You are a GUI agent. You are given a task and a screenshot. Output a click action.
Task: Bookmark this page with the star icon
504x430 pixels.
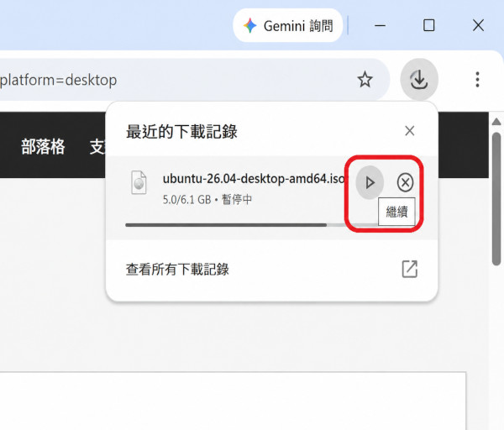click(x=365, y=80)
